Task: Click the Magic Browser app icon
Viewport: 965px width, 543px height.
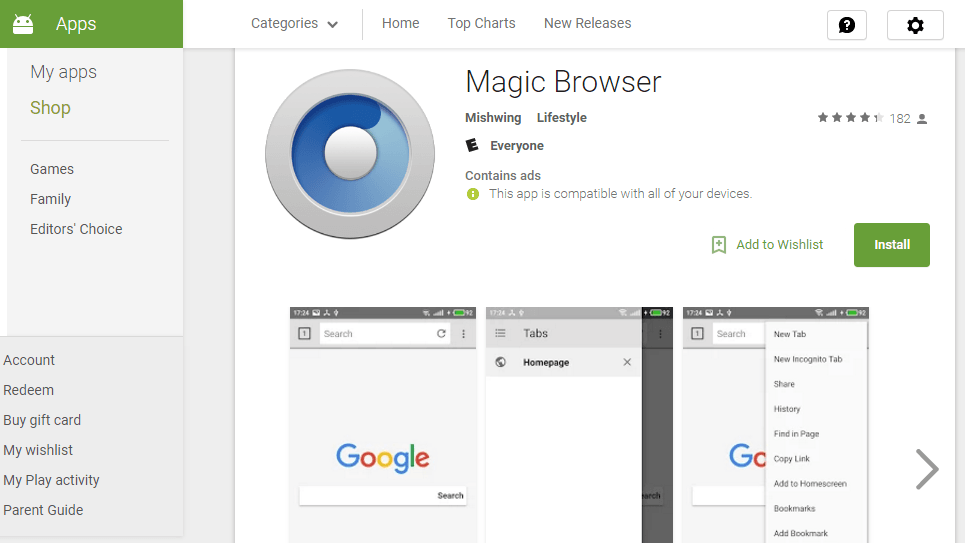Action: 350,154
